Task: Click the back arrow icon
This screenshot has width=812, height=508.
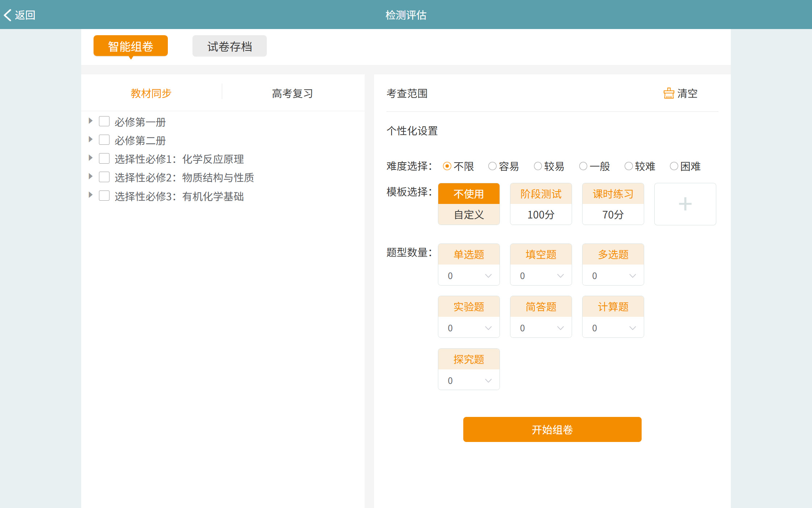Action: coord(8,15)
